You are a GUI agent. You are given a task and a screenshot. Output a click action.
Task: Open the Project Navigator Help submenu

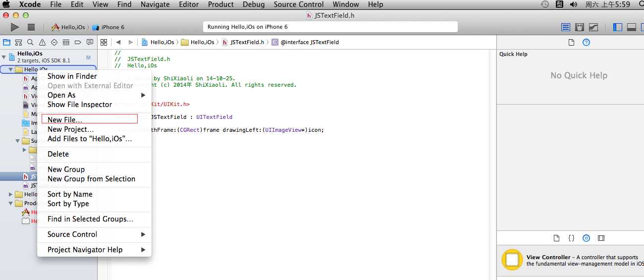tap(94, 250)
